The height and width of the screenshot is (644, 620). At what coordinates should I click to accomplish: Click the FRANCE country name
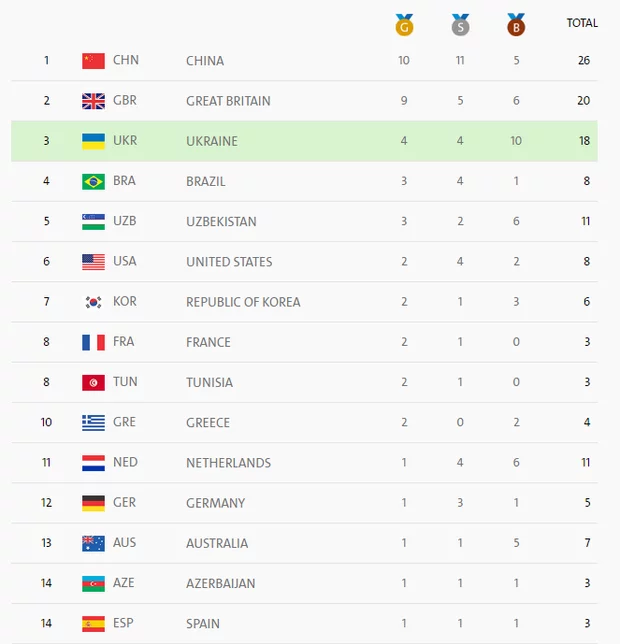pyautogui.click(x=208, y=342)
